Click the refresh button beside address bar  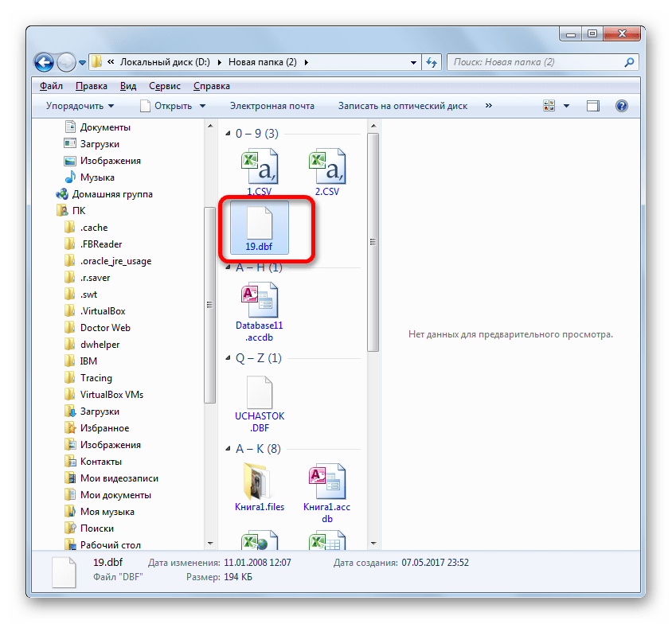click(432, 63)
